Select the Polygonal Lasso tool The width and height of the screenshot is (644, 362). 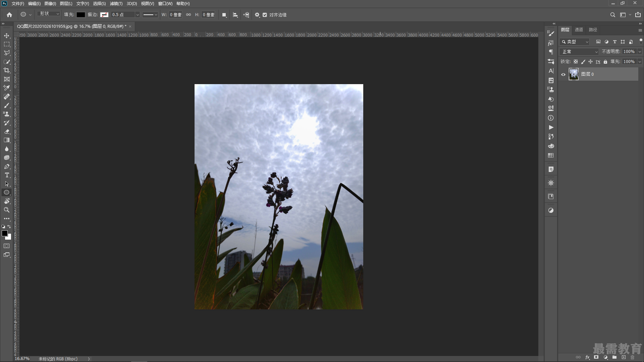click(x=7, y=53)
